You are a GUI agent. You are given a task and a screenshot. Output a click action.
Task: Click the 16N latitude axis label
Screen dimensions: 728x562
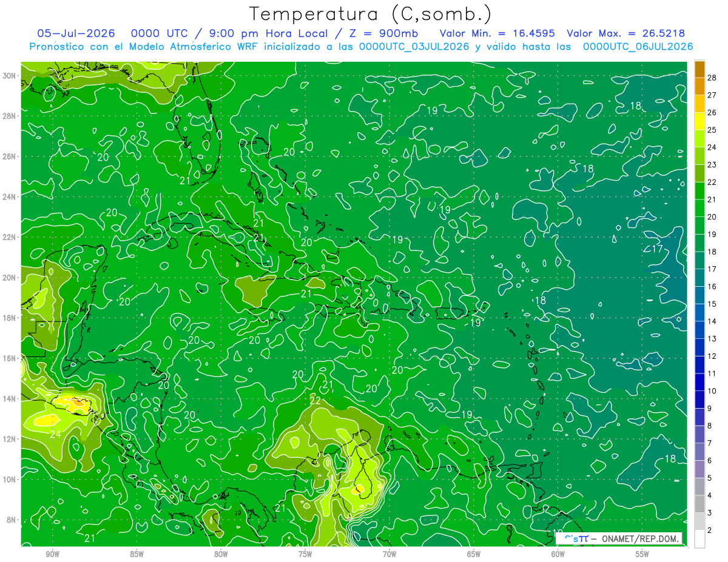click(9, 358)
